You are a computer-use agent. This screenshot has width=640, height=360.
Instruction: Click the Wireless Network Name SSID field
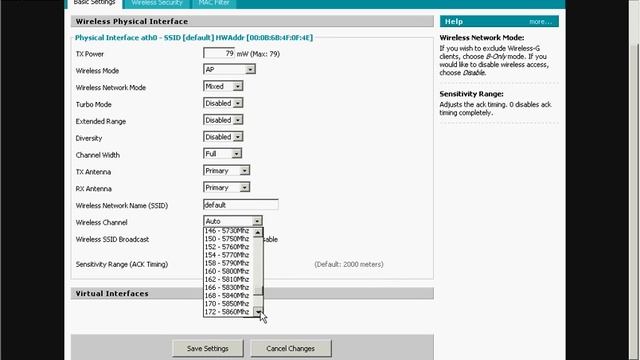click(x=241, y=204)
